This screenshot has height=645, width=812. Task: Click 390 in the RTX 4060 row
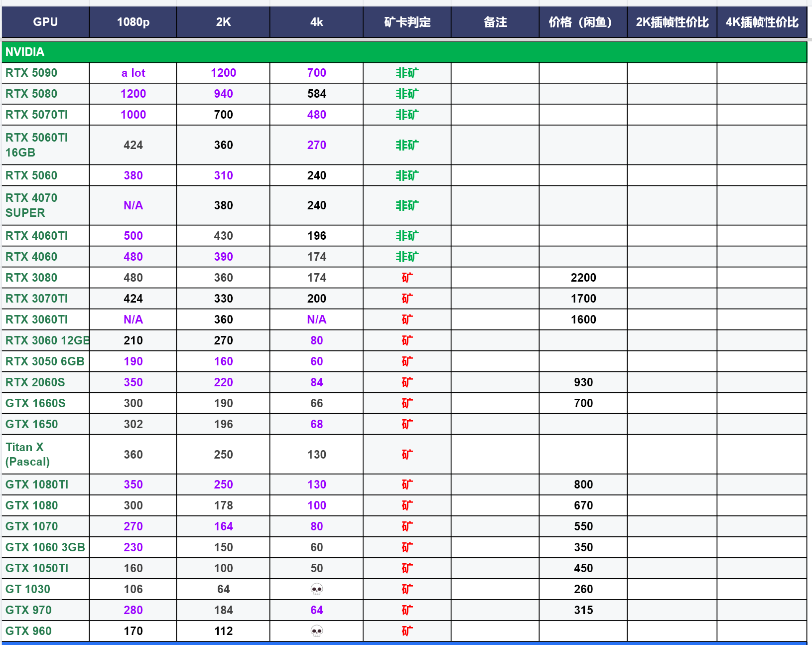pos(223,257)
